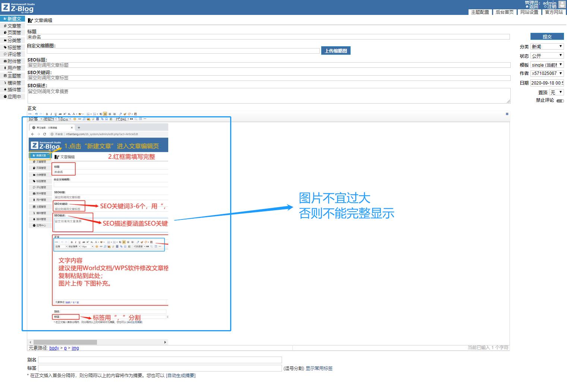Open 附件管理 in the sidebar
Viewport: 567px width, 392px height.
pyautogui.click(x=12, y=61)
